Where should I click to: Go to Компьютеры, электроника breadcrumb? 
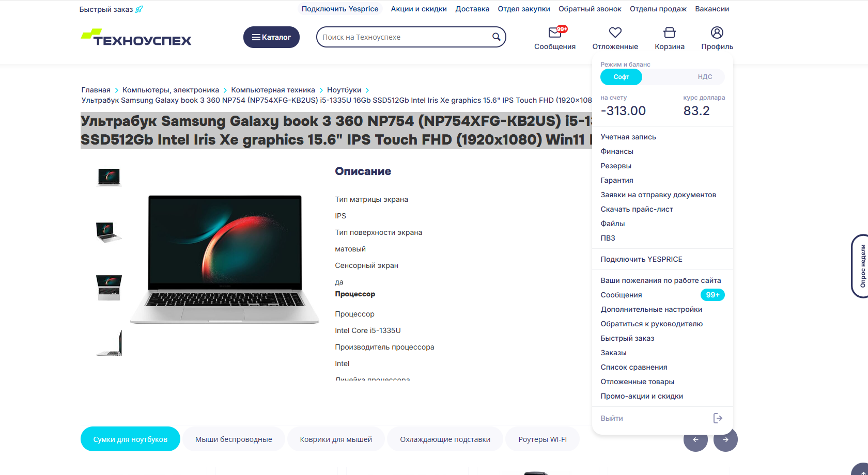point(171,90)
